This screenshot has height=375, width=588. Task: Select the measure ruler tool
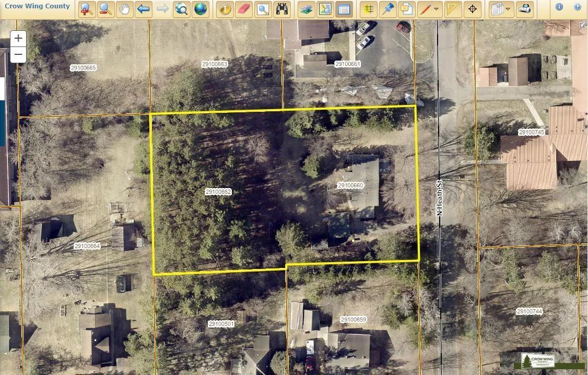453,9
